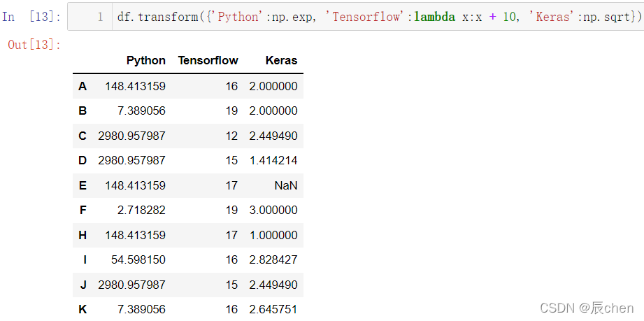Click row index label H
This screenshot has width=644, height=321.
click(83, 235)
